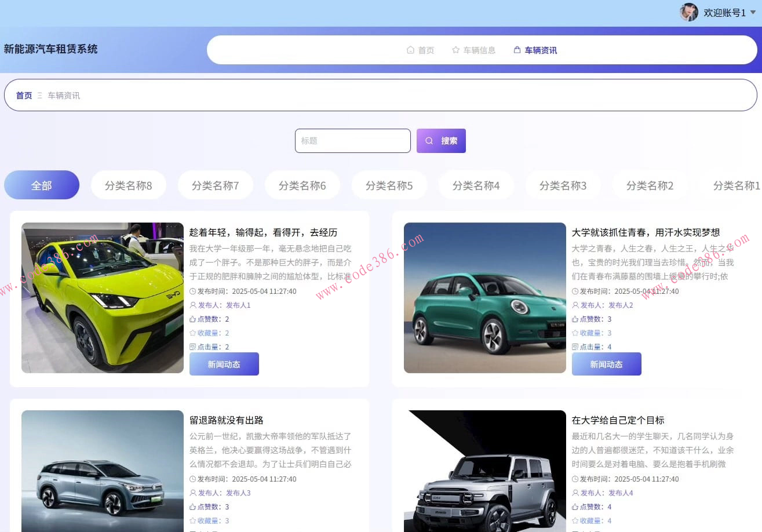This screenshot has height=532, width=762.
Task: Open 车辆信息 from the top navigation
Action: click(480, 50)
